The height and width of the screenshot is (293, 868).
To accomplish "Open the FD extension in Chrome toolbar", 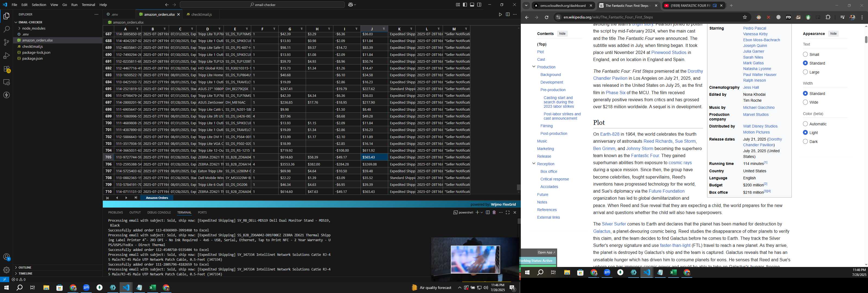I will point(788,17).
